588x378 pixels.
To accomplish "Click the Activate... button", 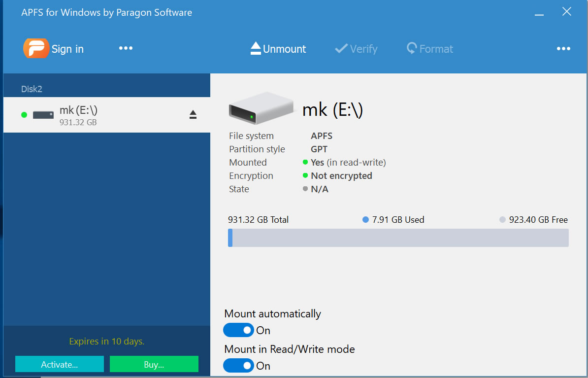I will coord(60,364).
